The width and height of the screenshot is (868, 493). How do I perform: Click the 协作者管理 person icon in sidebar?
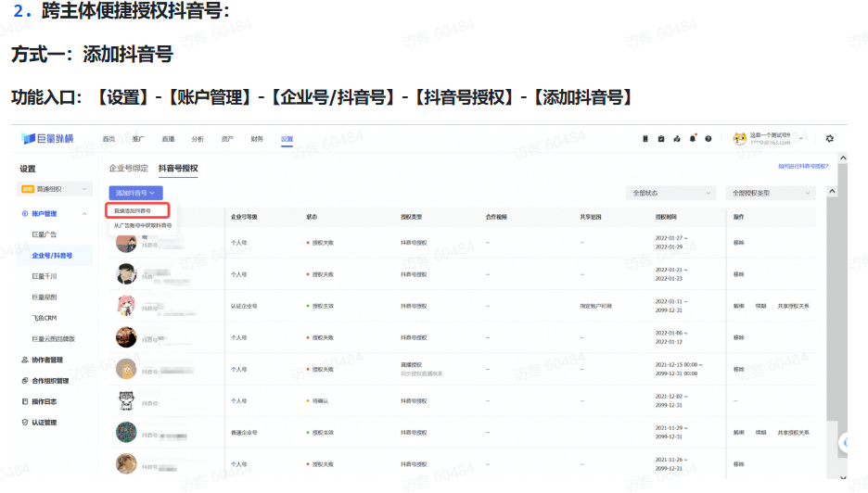24,360
